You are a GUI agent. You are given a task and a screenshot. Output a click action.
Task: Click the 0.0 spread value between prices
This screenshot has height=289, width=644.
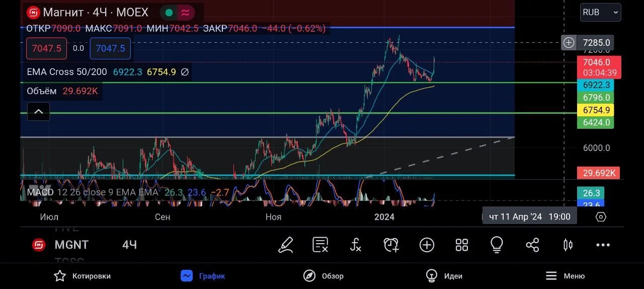point(78,48)
